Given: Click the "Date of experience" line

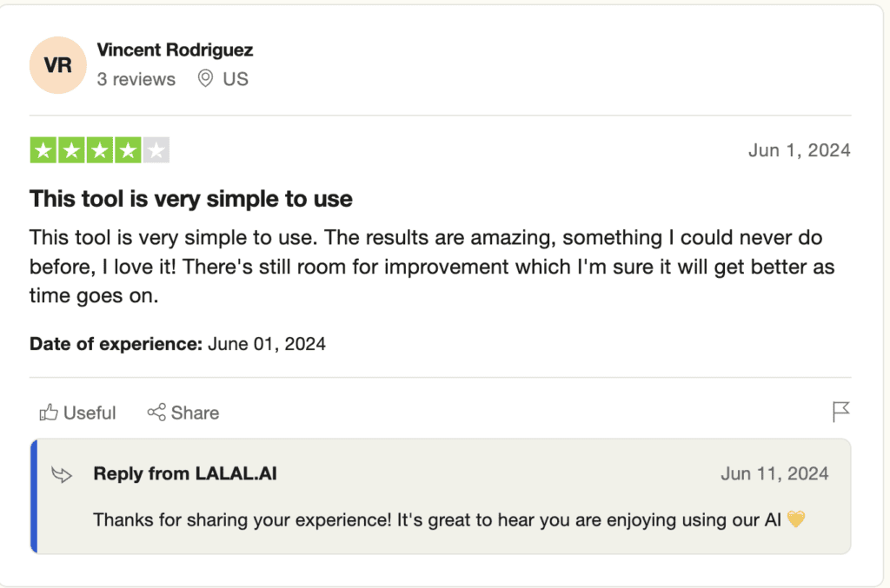Looking at the screenshot, I should pos(177,344).
